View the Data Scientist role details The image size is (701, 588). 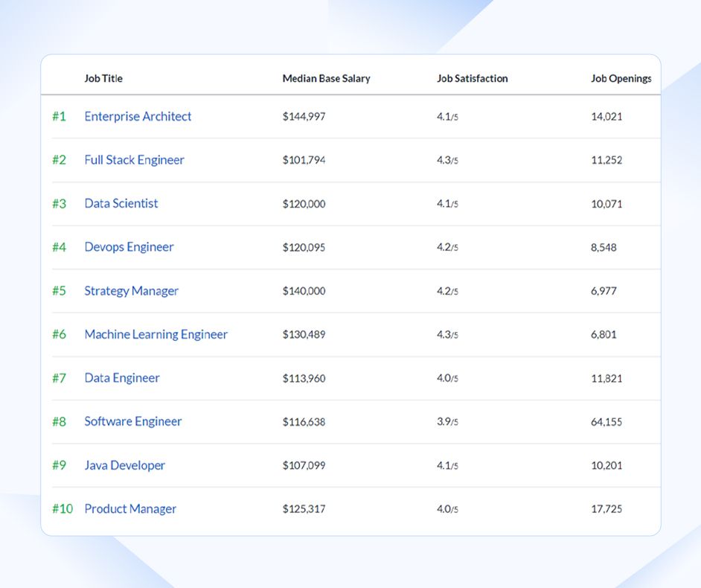pyautogui.click(x=121, y=203)
